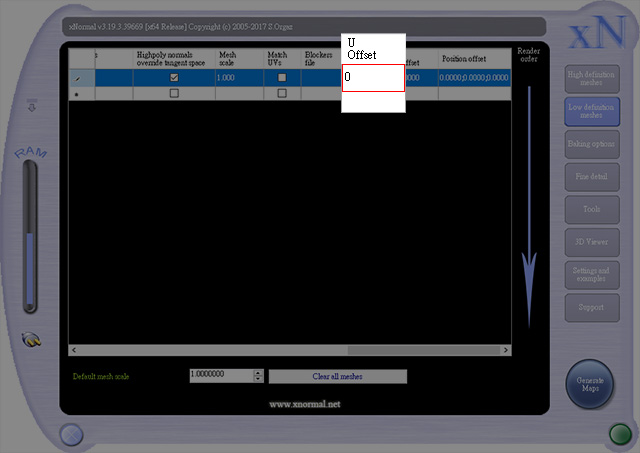Open Baking options tab
Image resolution: width=640 pixels, height=453 pixels.
tap(592, 144)
